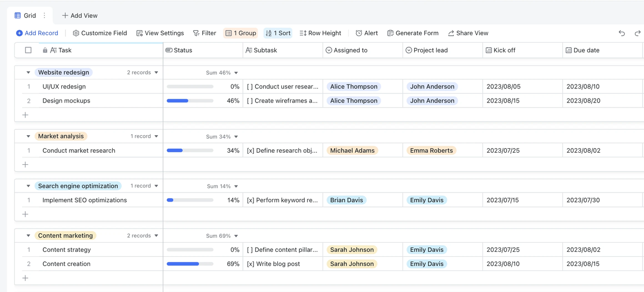Click the undo arrow icon
This screenshot has width=644, height=292.
pyautogui.click(x=622, y=33)
